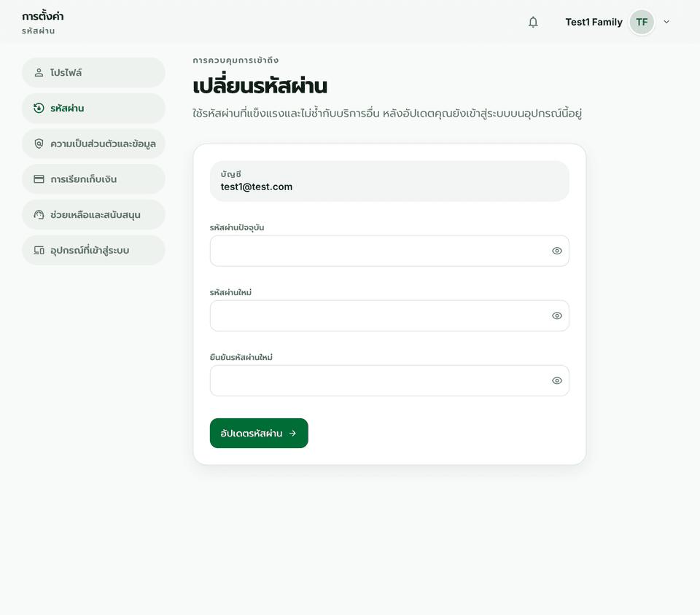
Task: Open อุปกรณ์ที่เข้าสู่ระบบ section
Action: 93,250
